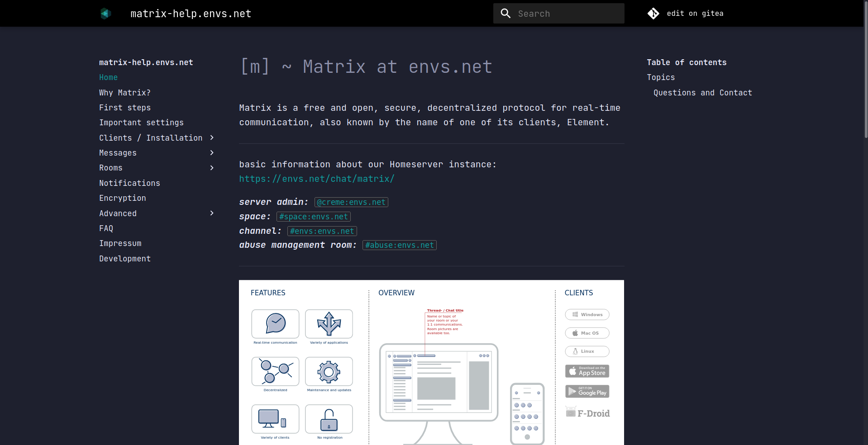Click the search magnifier icon
Viewport: 868px width, 445px height.
click(505, 13)
